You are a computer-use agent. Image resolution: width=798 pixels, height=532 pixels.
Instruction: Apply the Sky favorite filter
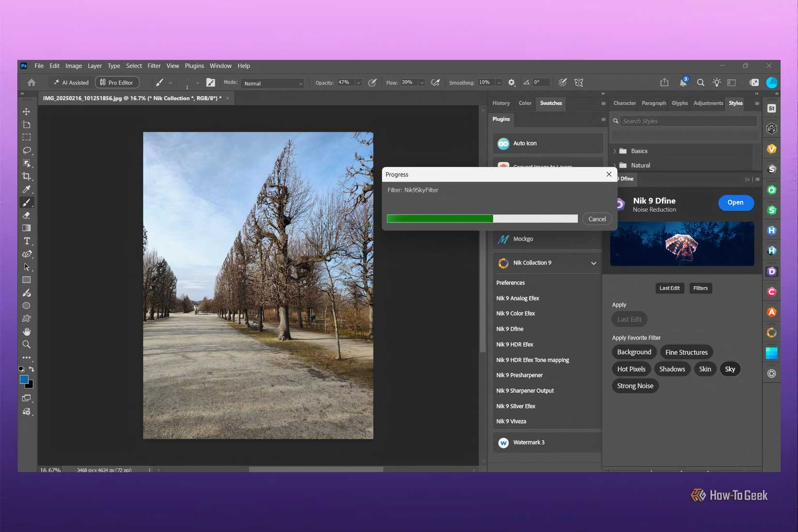click(x=730, y=369)
